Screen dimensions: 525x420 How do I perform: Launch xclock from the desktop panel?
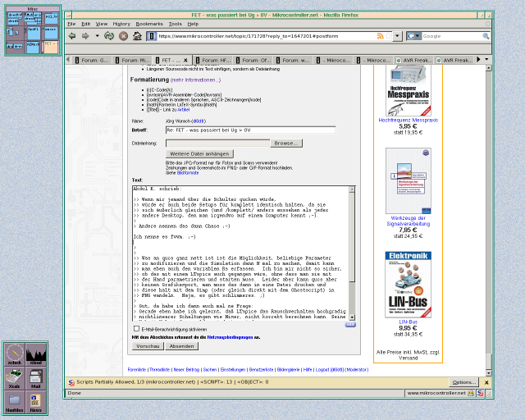(15, 354)
